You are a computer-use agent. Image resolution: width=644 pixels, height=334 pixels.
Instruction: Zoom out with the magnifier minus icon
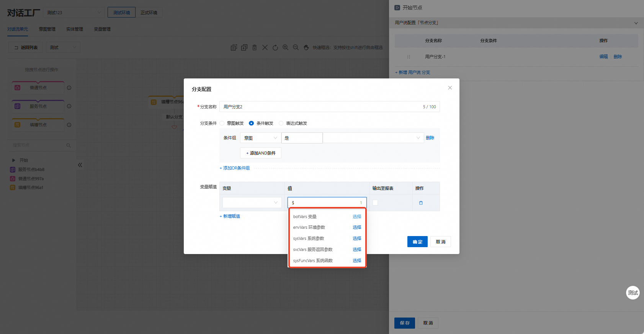click(x=296, y=47)
